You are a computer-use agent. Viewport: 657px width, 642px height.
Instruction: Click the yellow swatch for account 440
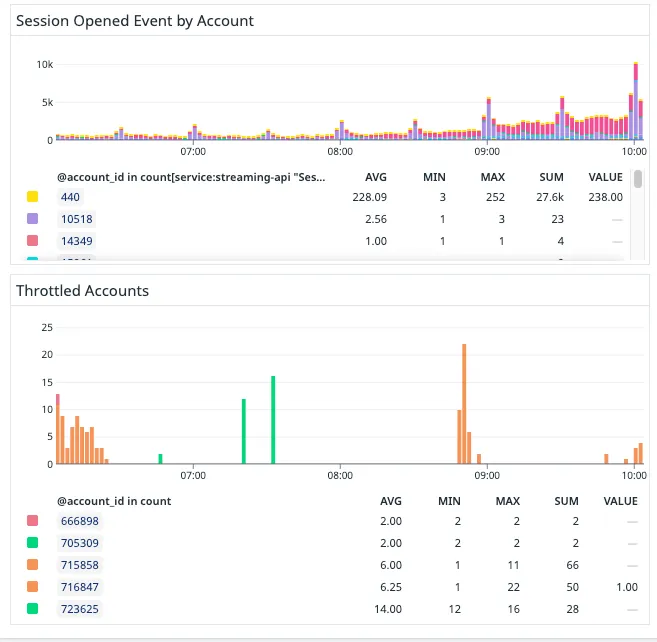(32, 197)
